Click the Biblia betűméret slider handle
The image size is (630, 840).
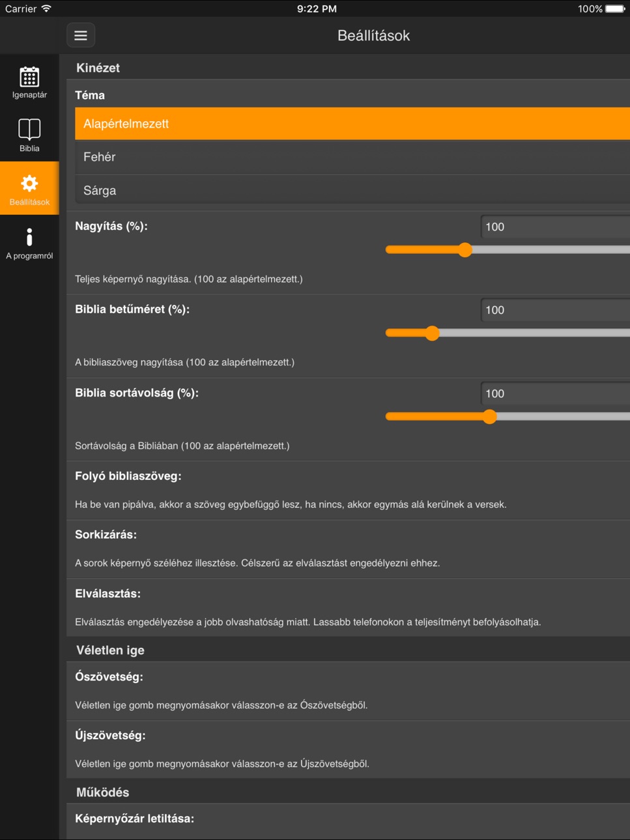tap(432, 333)
